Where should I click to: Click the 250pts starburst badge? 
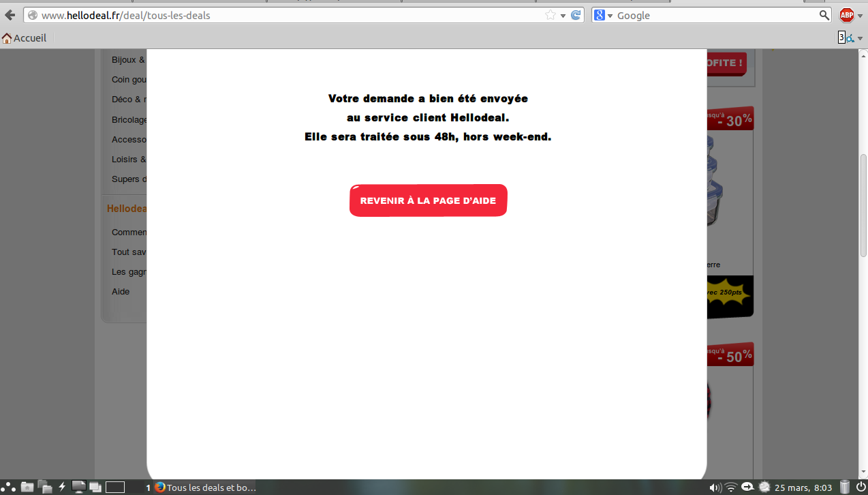[x=728, y=292]
